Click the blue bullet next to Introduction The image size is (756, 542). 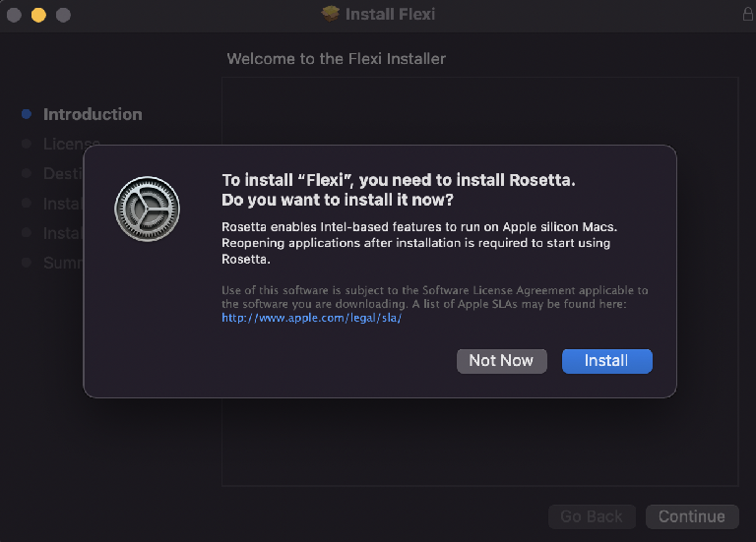(x=27, y=114)
